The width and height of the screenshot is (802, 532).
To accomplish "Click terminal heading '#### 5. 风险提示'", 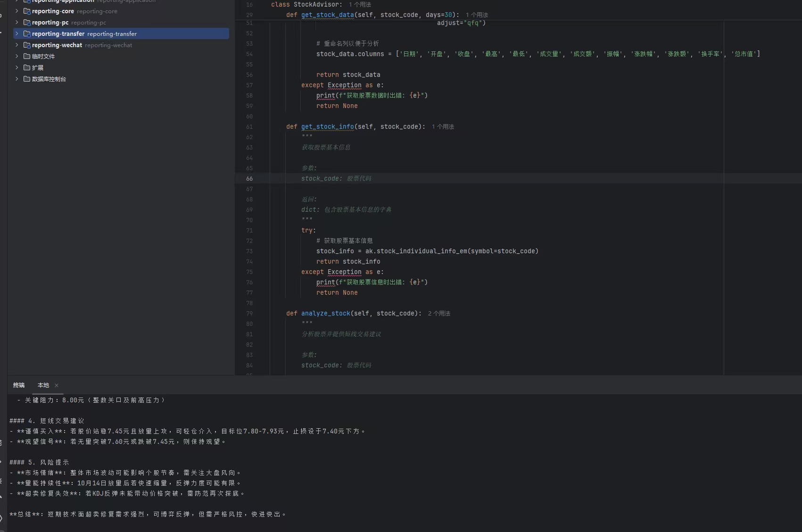I will pyautogui.click(x=39, y=463).
